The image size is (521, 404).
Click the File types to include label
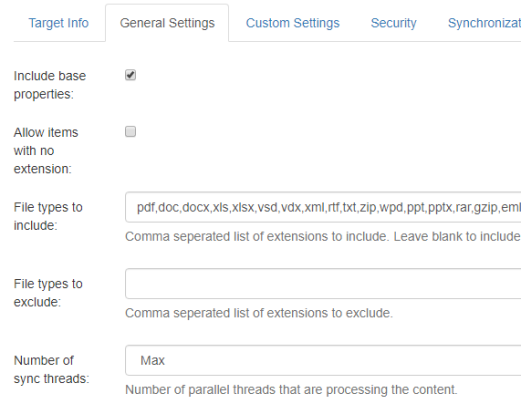48,216
